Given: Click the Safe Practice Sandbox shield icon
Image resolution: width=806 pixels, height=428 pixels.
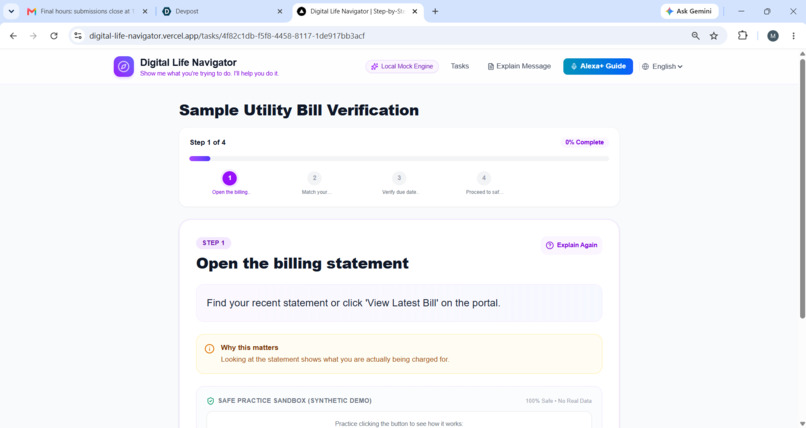Looking at the screenshot, I should point(210,401).
